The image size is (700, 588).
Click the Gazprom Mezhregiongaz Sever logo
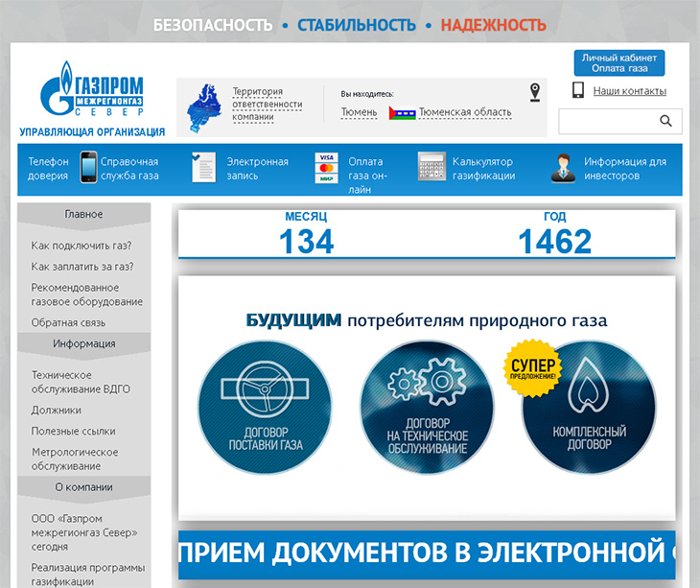click(x=92, y=89)
